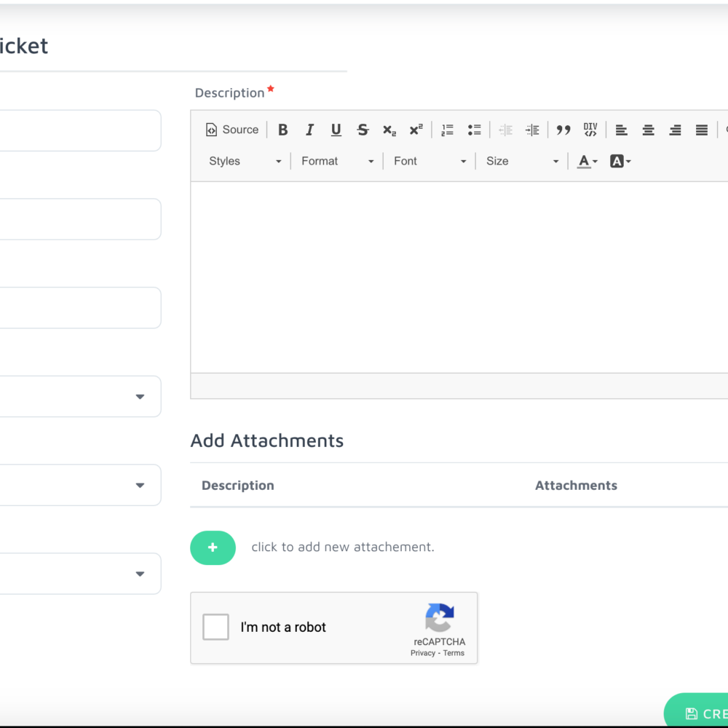
Task: Apply strikethrough formatting
Action: click(x=362, y=130)
